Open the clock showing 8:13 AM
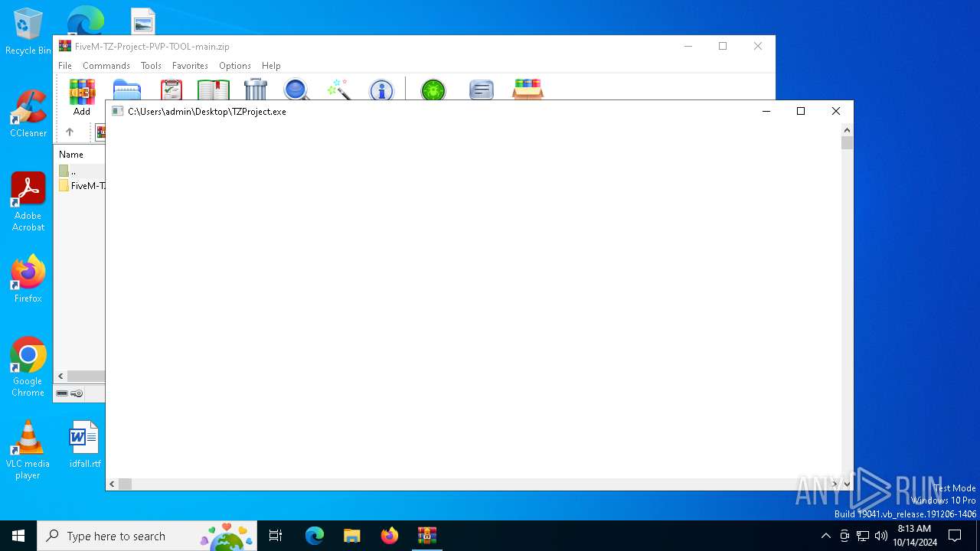The image size is (980, 551). [x=914, y=536]
